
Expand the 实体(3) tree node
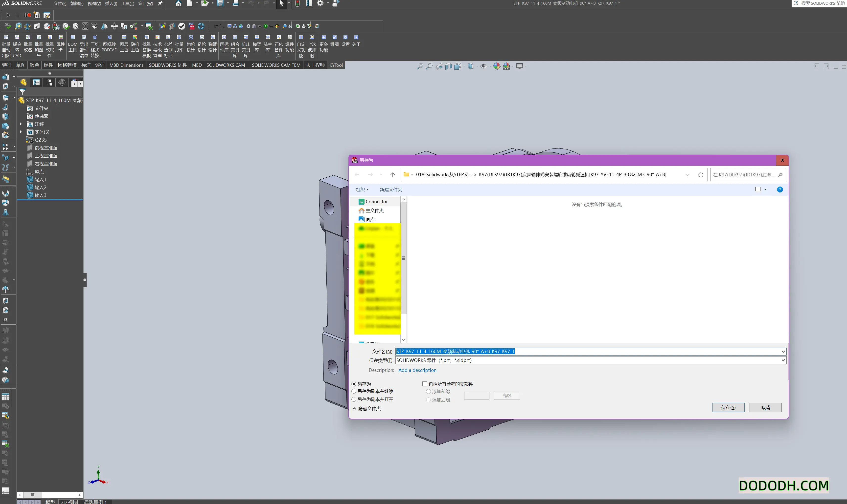(x=21, y=132)
